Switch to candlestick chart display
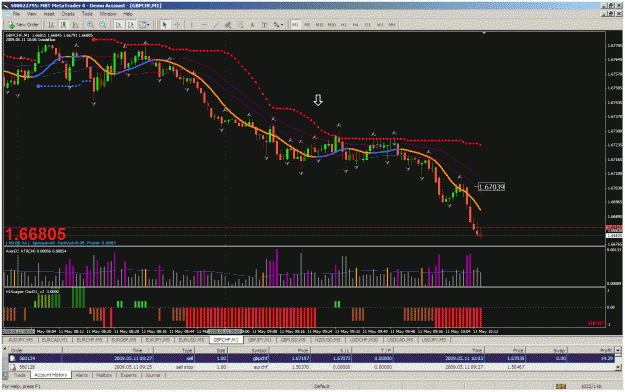The width and height of the screenshot is (625, 392). click(x=63, y=25)
